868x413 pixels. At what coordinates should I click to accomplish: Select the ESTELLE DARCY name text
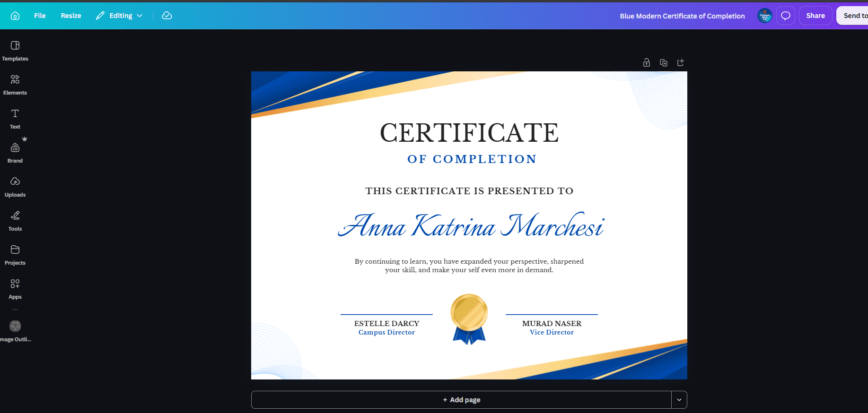click(387, 324)
